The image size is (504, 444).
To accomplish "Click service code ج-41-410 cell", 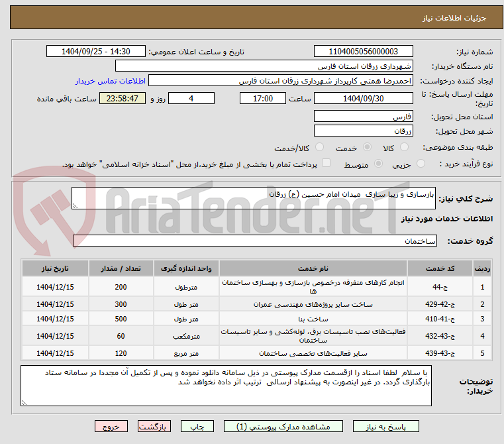I will click(440, 319).
